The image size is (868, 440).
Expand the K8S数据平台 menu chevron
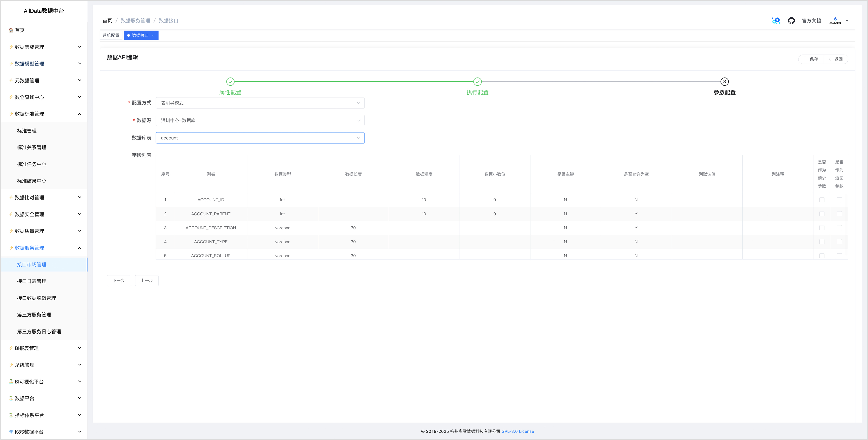pos(79,432)
